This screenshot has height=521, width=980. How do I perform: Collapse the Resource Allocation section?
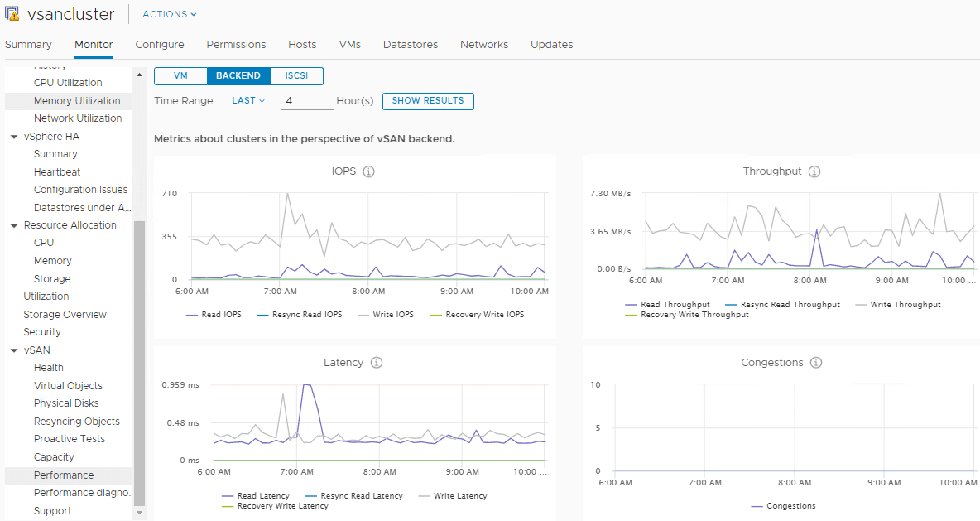coord(13,224)
